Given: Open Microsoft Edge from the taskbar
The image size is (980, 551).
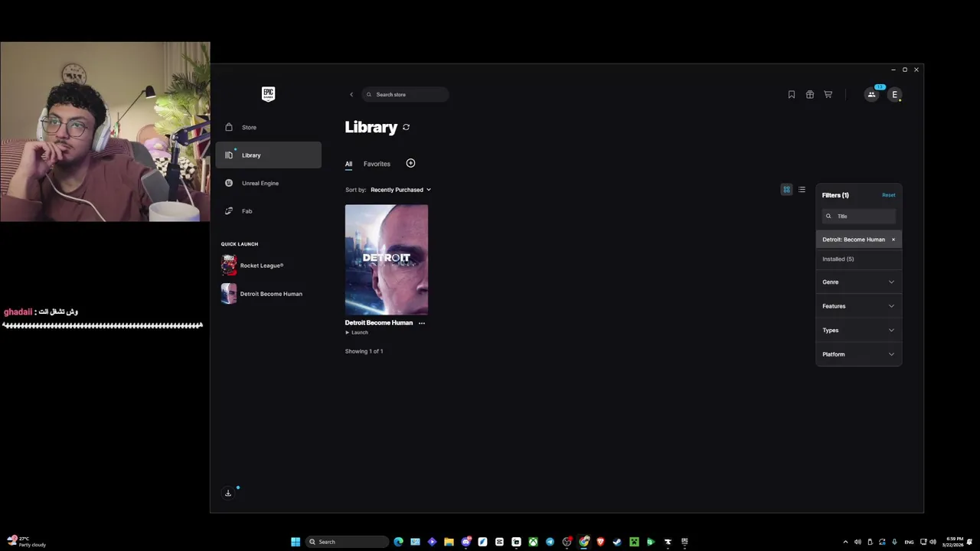Looking at the screenshot, I should [x=398, y=542].
